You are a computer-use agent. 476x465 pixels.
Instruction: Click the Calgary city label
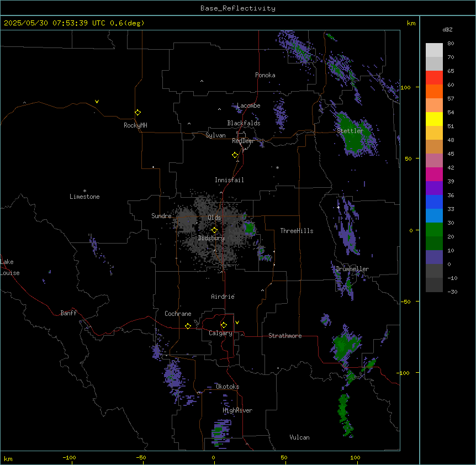click(x=220, y=333)
